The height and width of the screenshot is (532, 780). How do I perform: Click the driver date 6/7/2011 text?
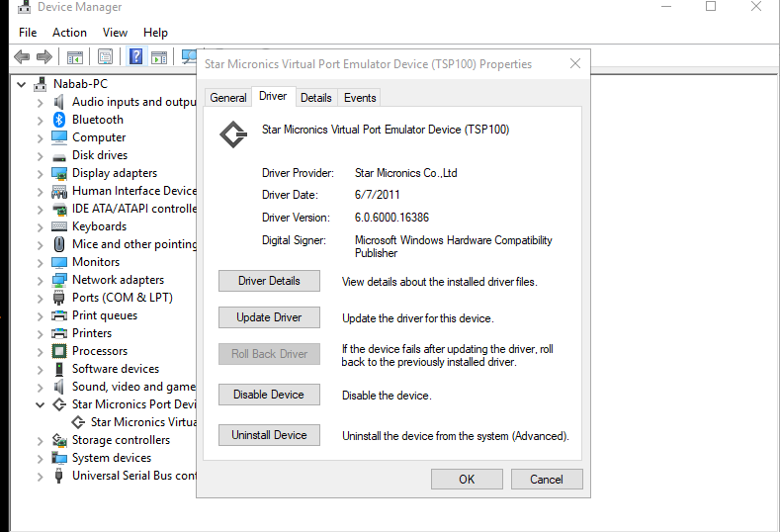tap(377, 195)
